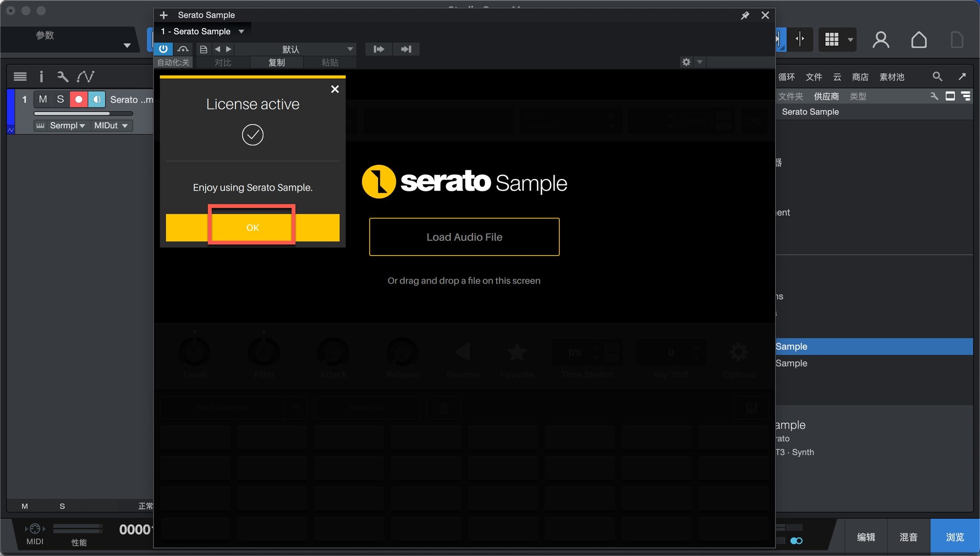Viewport: 980px width, 556px height.
Task: Open the user account profile icon
Action: (x=881, y=40)
